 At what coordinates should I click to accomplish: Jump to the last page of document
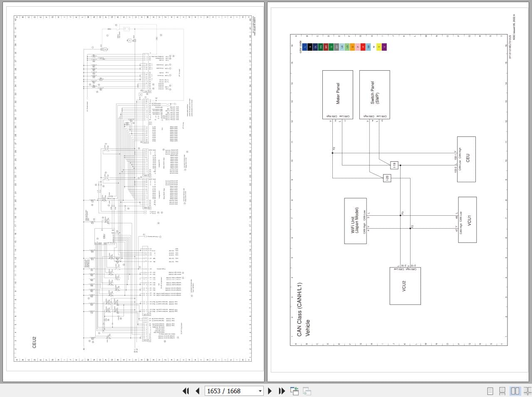282,391
